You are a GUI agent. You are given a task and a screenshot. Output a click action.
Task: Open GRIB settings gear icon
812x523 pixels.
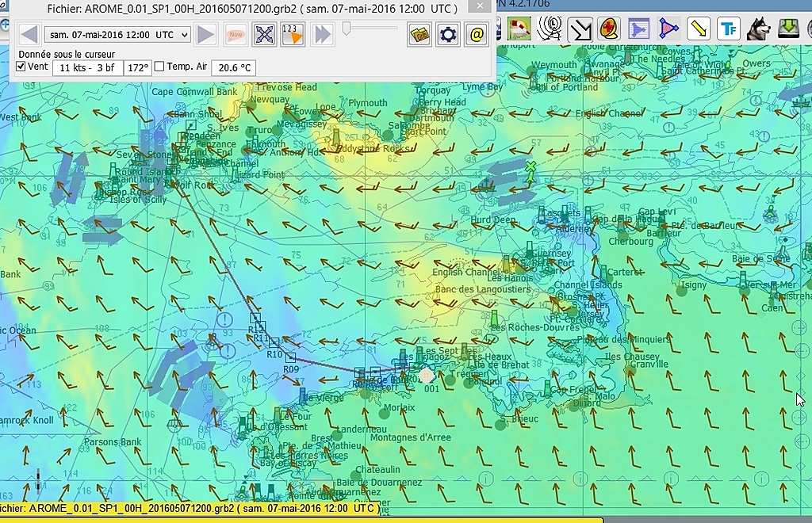coord(448,35)
